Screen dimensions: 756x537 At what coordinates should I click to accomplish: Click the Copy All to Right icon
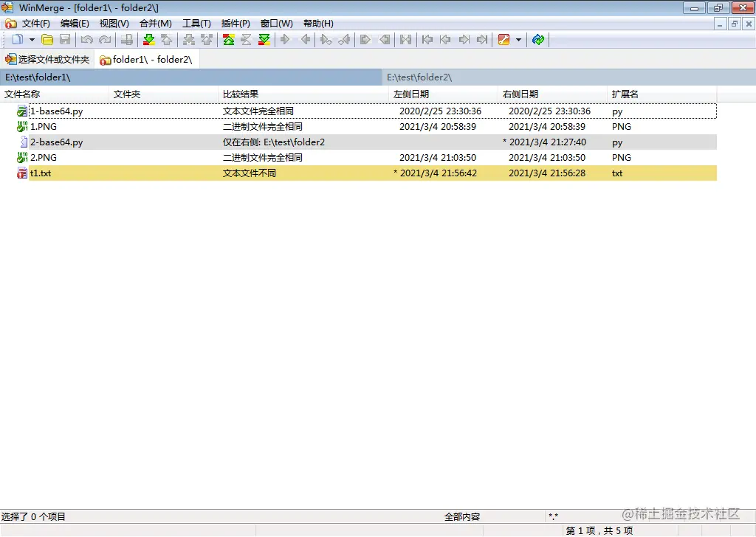pyautogui.click(x=365, y=40)
